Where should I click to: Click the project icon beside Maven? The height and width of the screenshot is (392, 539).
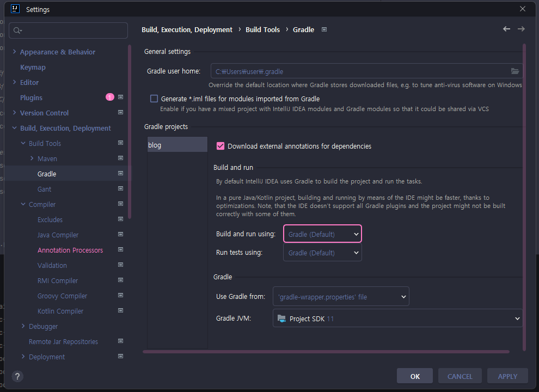(121, 158)
